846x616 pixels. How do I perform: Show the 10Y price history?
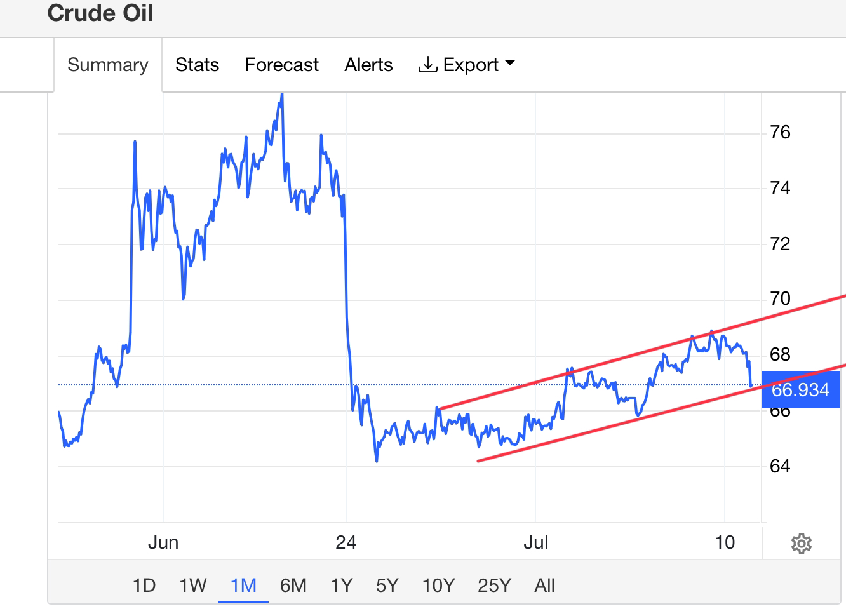point(439,585)
